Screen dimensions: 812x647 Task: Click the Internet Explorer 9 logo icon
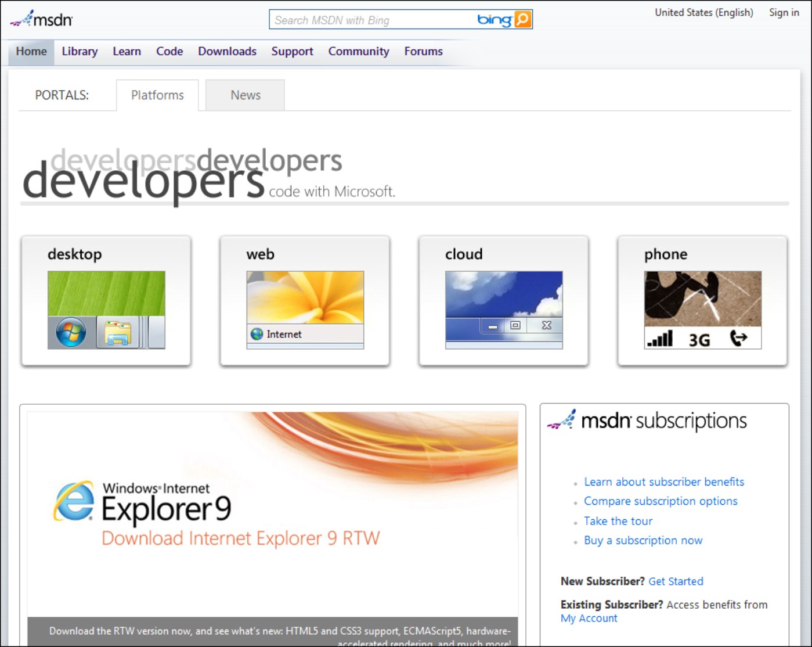pyautogui.click(x=74, y=501)
